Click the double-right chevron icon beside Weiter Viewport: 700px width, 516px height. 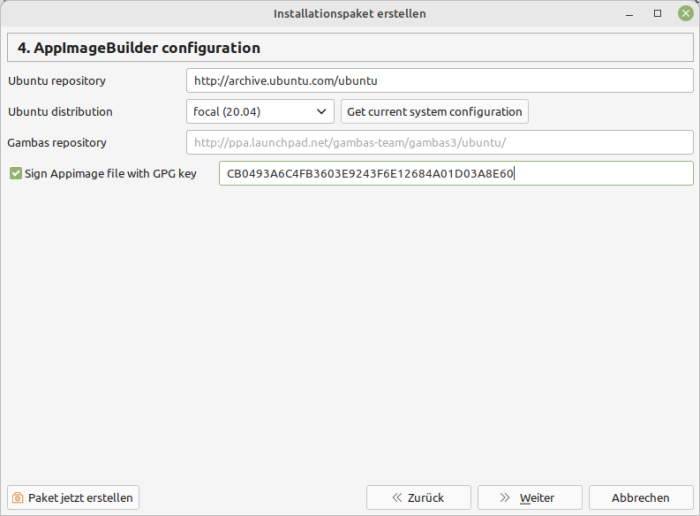pos(504,497)
